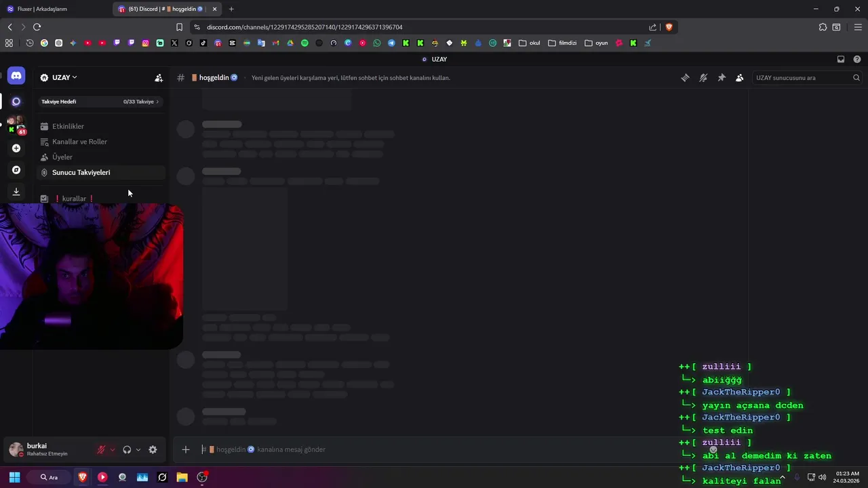Click the burkai user avatar in the user panel
The width and height of the screenshot is (868, 488).
tap(16, 449)
